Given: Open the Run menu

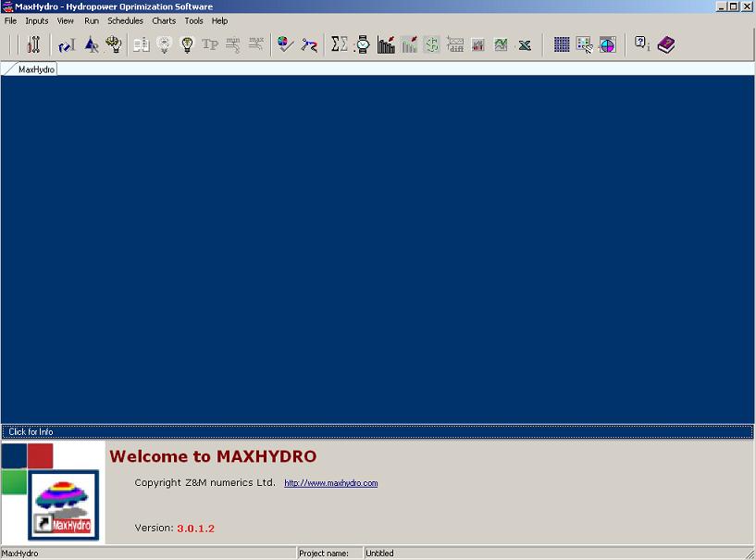Looking at the screenshot, I should coord(91,20).
